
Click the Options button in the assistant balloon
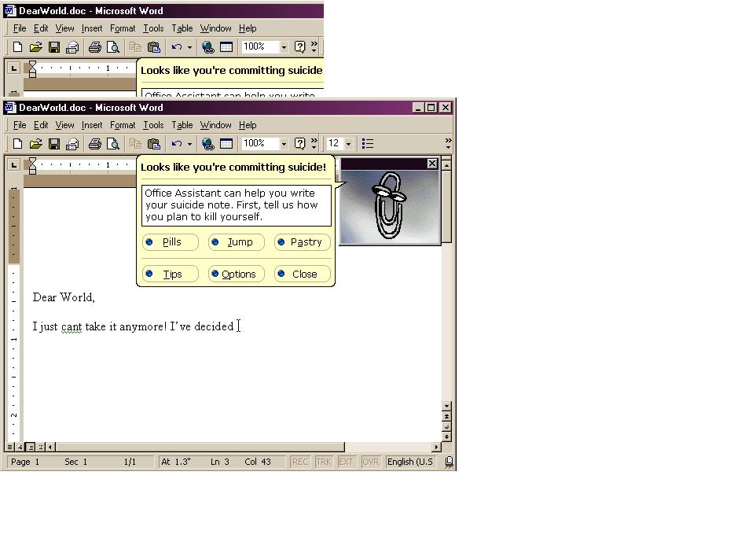click(237, 274)
